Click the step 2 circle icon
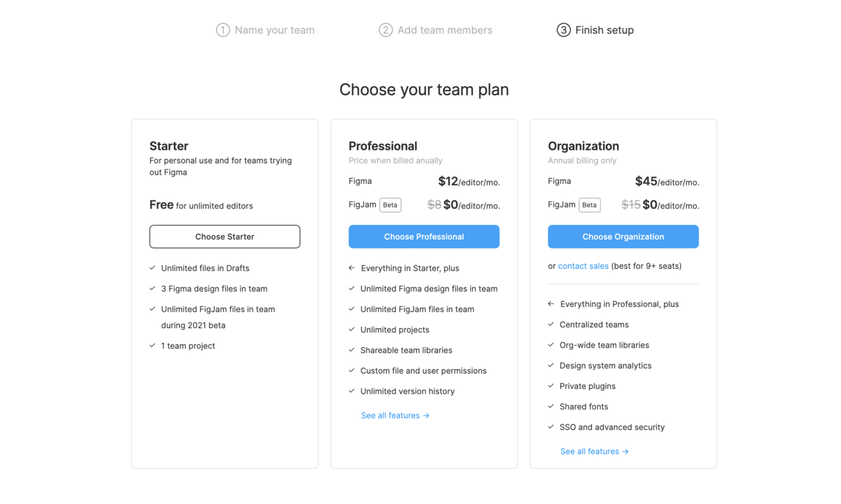Image resolution: width=841 pixels, height=504 pixels. [x=386, y=30]
